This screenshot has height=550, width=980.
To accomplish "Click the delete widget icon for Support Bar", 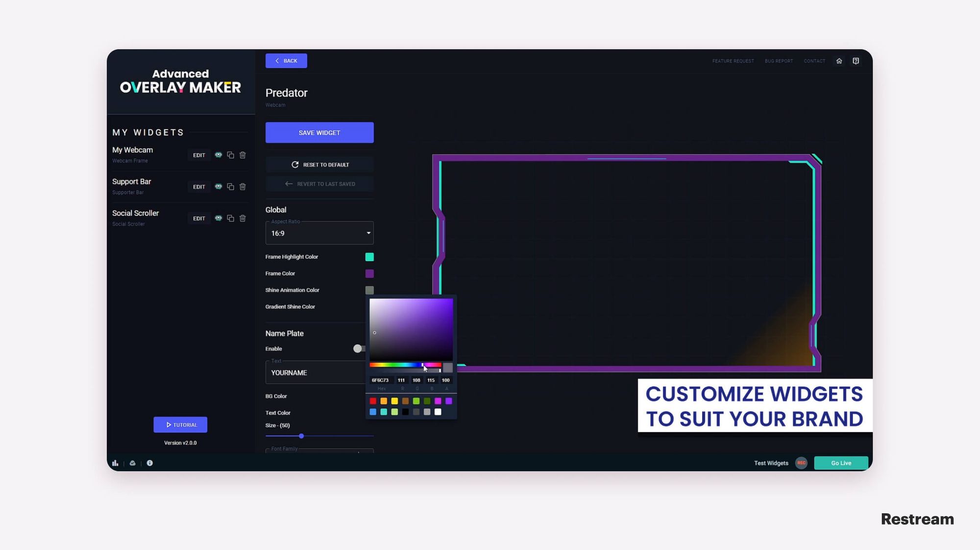I will 243,186.
